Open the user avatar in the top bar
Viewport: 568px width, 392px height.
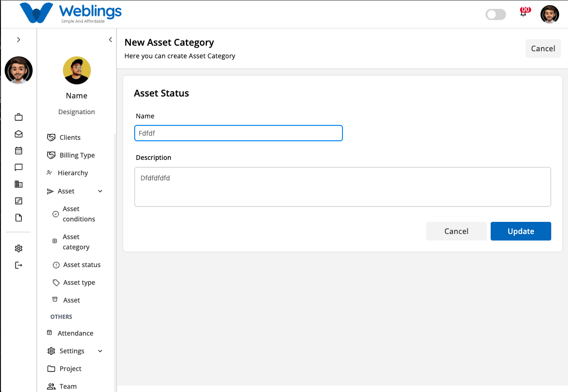tap(550, 14)
